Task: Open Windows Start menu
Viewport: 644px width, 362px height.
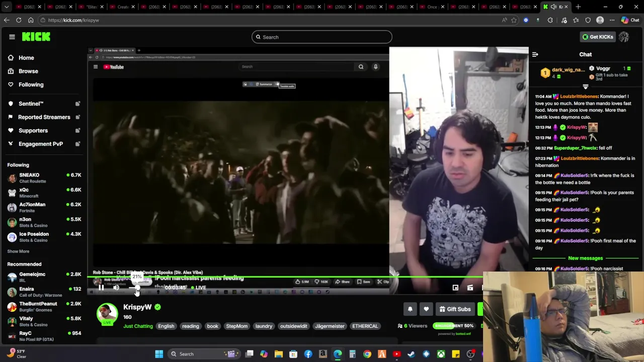Action: [159, 354]
